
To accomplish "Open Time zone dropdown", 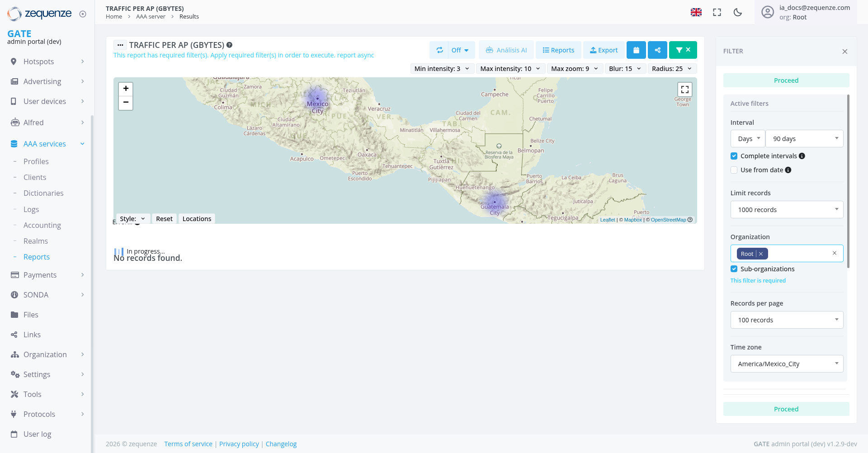I will 787,364.
